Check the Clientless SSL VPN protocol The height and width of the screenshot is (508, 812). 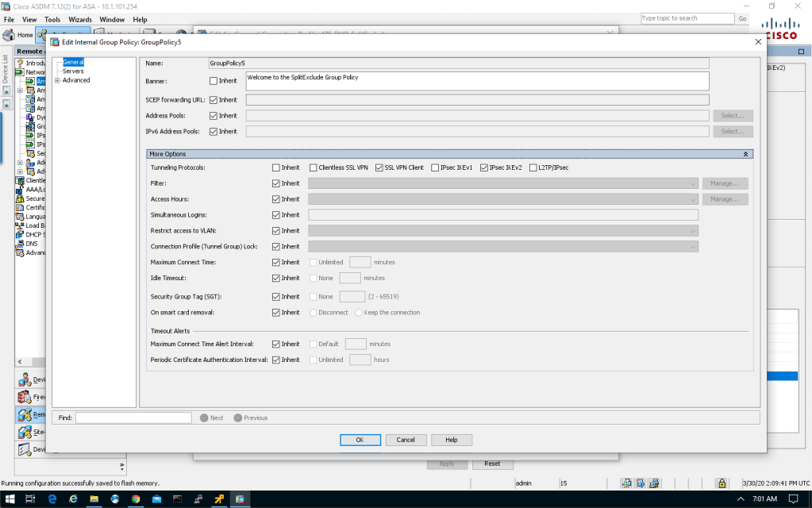(314, 167)
